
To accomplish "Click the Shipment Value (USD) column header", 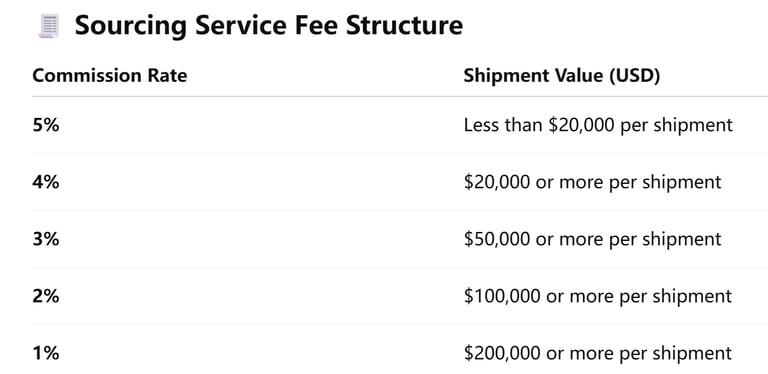I will pos(562,76).
